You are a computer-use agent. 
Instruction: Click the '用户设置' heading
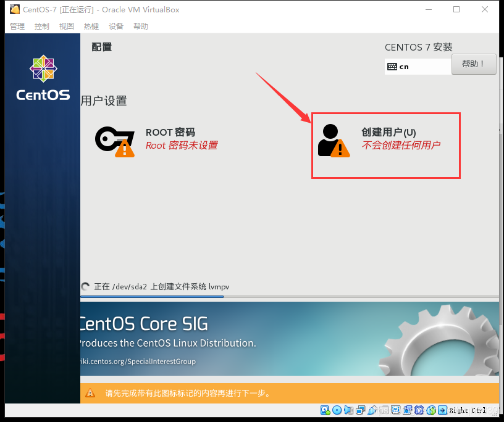(104, 101)
